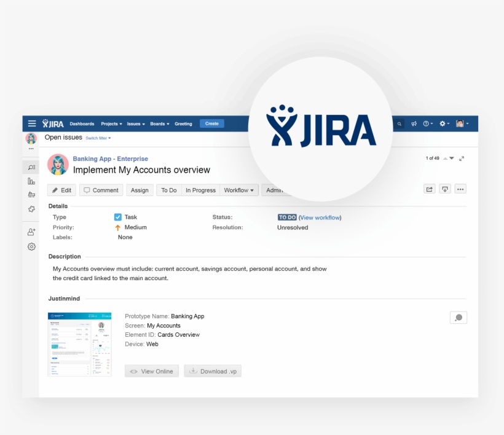
Task: Click the search icon in the header
Action: point(400,123)
